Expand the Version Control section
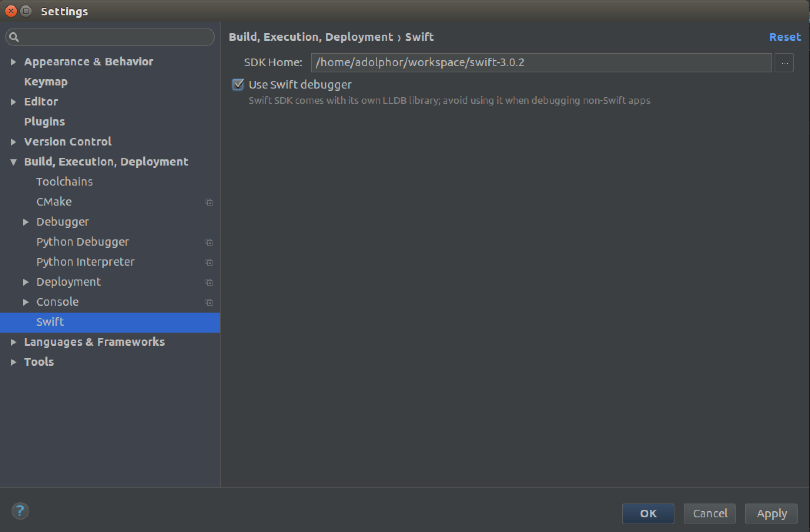Viewport: 810px width, 532px height. 13,142
